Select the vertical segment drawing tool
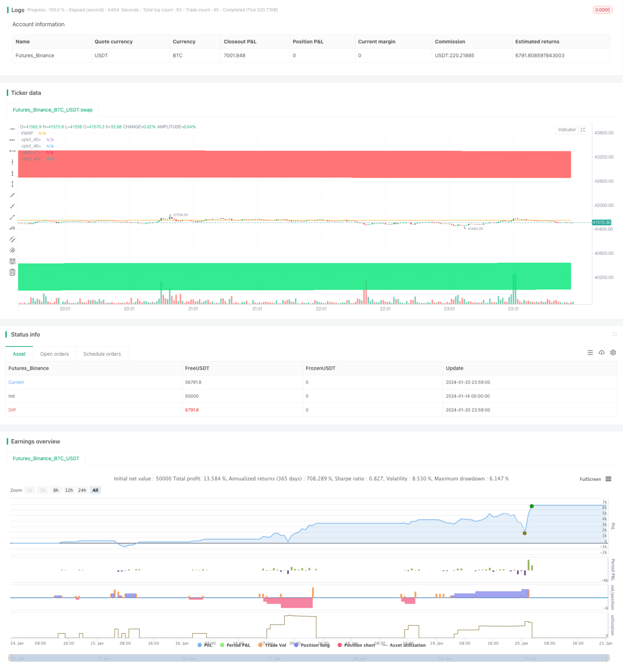The image size is (623, 672). [12, 184]
